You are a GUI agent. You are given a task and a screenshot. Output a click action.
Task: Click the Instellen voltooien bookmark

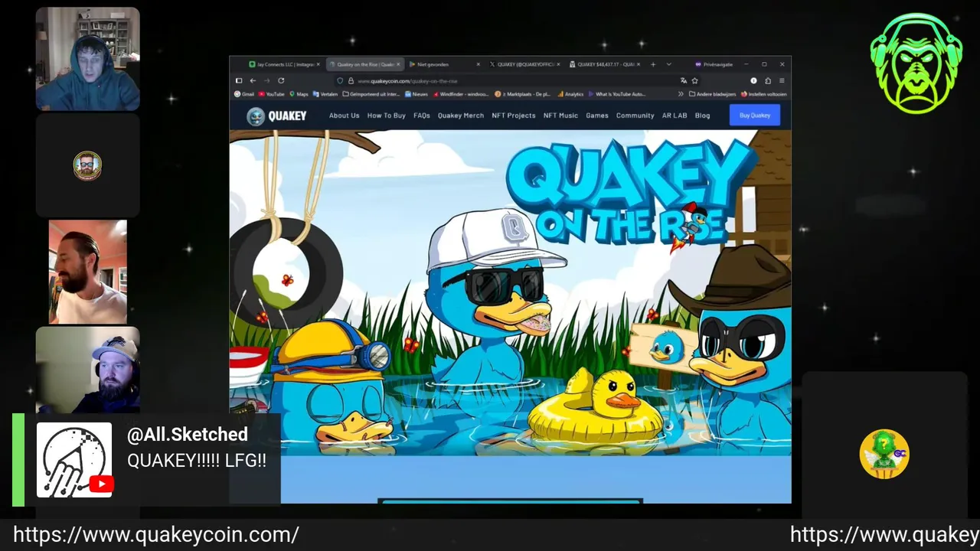764,94
